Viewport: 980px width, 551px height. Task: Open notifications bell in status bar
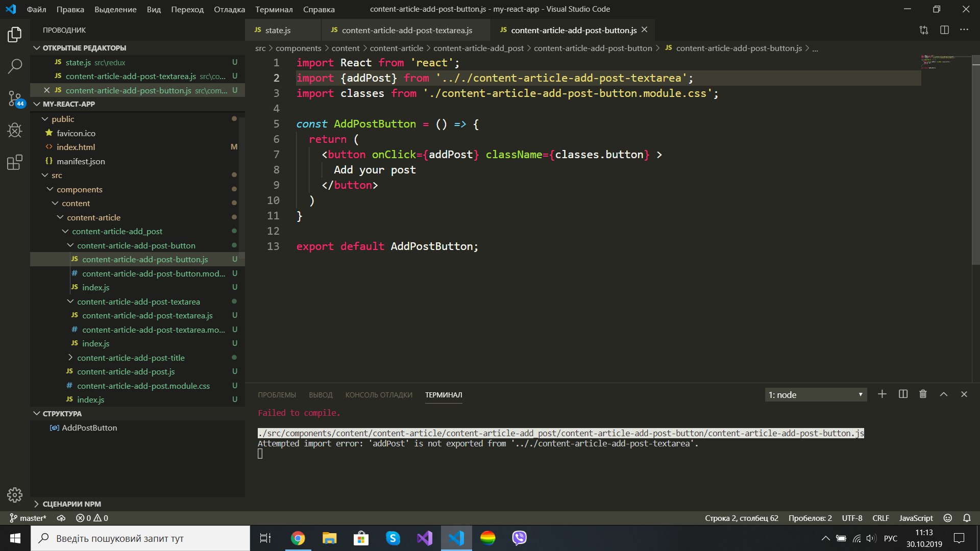(x=967, y=518)
